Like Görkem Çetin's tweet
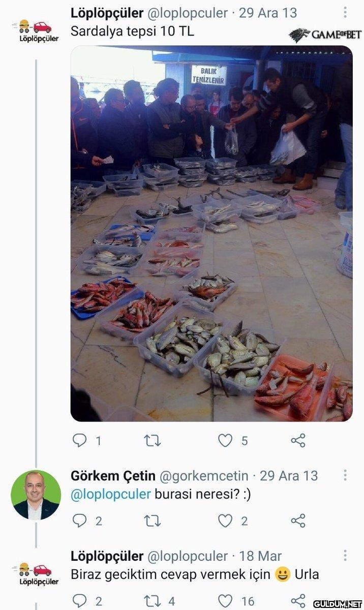This screenshot has height=610, width=364. [225, 521]
